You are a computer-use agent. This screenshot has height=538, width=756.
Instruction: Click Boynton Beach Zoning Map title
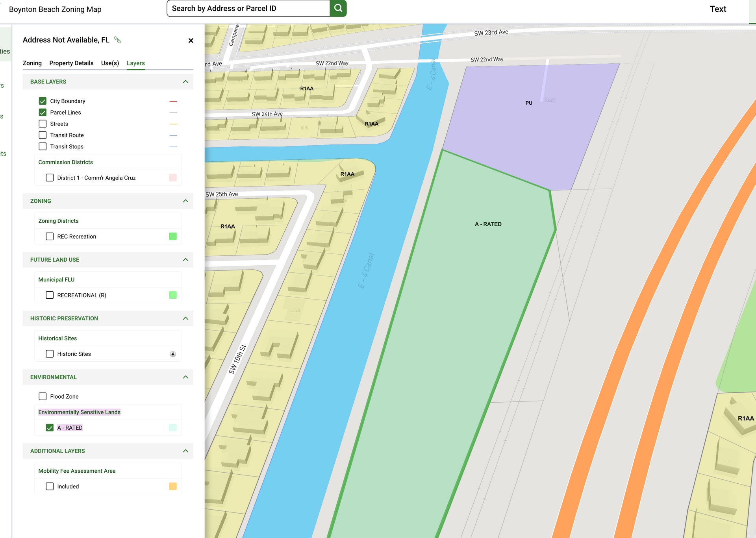[55, 9]
